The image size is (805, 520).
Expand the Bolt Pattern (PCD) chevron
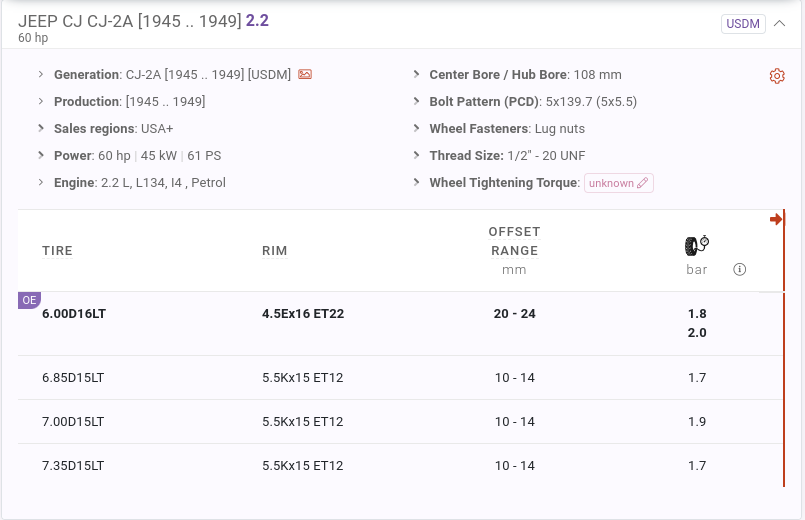(x=416, y=101)
